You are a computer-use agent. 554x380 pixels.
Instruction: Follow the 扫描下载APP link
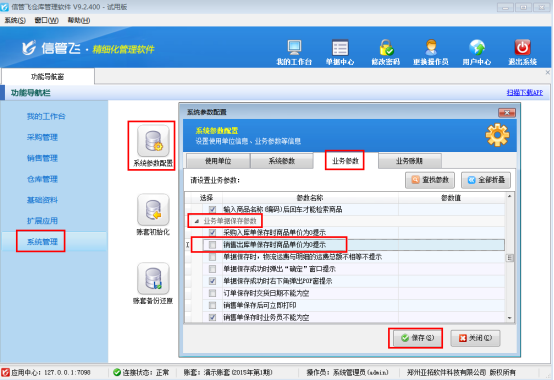(x=525, y=93)
